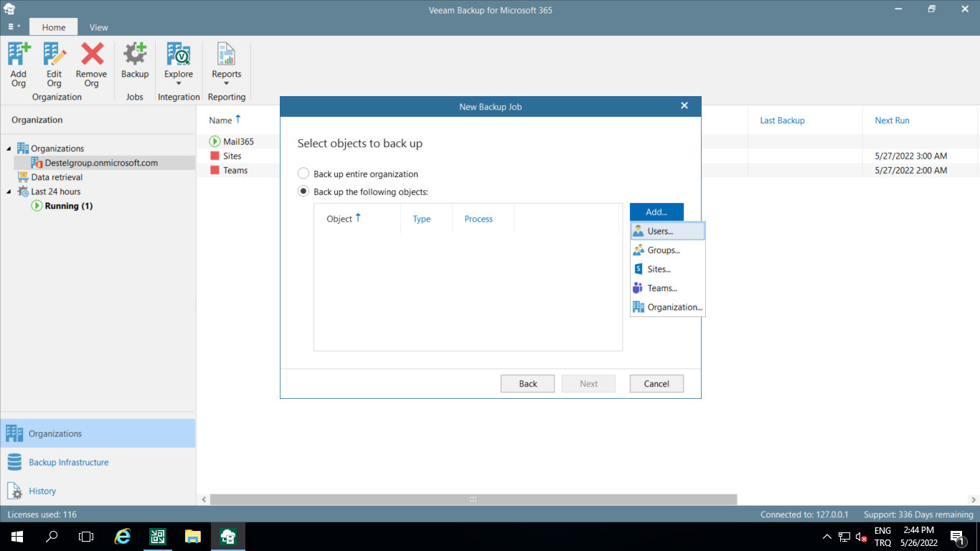The width and height of the screenshot is (980, 551).
Task: Select the Teams job name
Action: [x=235, y=170]
